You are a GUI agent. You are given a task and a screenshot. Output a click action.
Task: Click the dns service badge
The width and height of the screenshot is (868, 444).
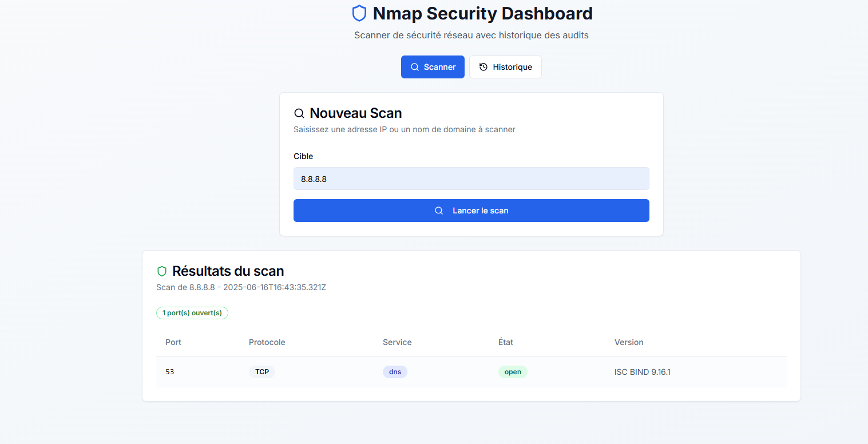(x=395, y=372)
